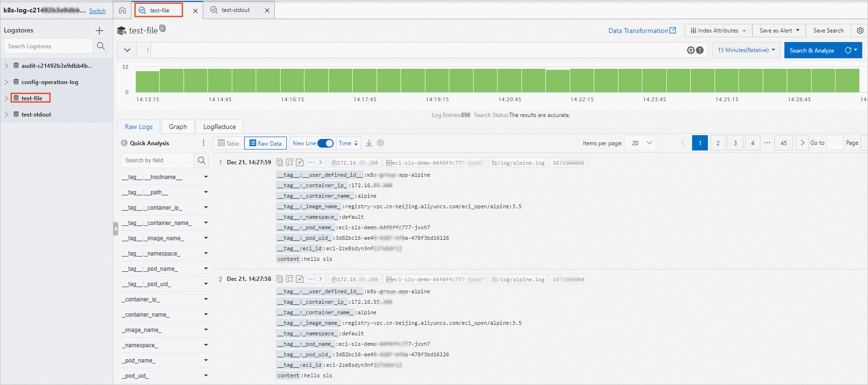Viewport: 868px width, 385px height.
Task: Open Index Attributes dropdown
Action: pos(718,31)
